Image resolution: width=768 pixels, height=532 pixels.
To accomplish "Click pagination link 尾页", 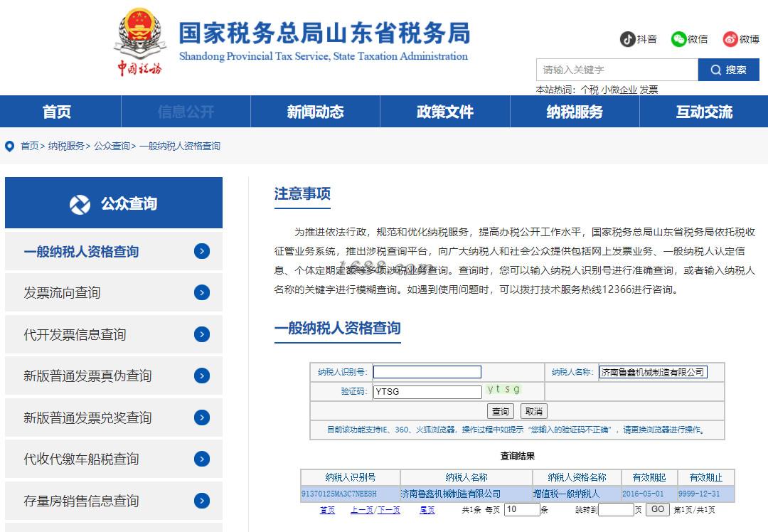I will pyautogui.click(x=427, y=510).
